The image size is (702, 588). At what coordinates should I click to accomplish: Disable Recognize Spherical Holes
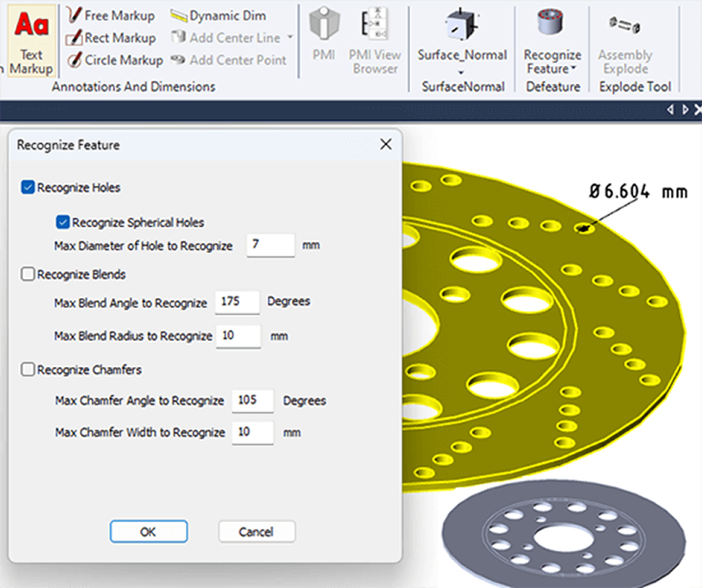(x=63, y=223)
